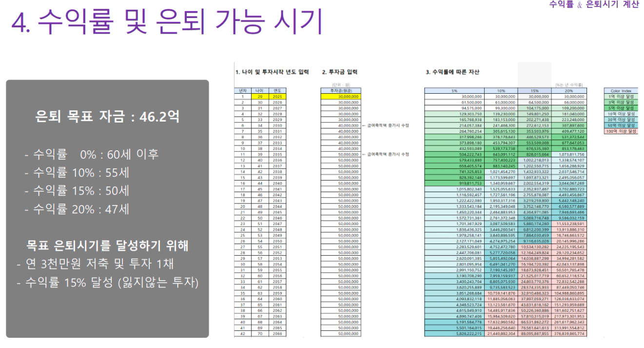Click the age cell '47' in year 2043
The image size is (644, 348).
[x=259, y=200]
